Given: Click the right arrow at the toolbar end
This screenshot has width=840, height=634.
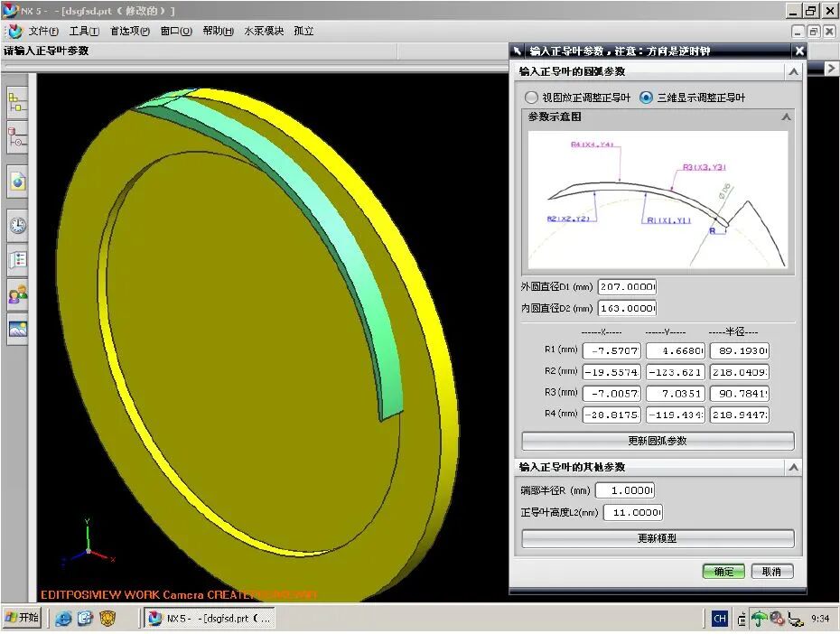Looking at the screenshot, I should click(831, 68).
